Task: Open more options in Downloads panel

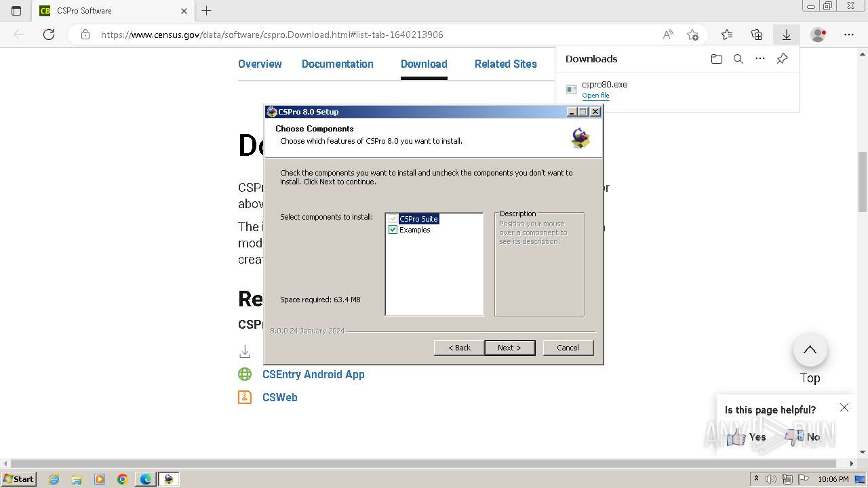Action: tap(760, 59)
